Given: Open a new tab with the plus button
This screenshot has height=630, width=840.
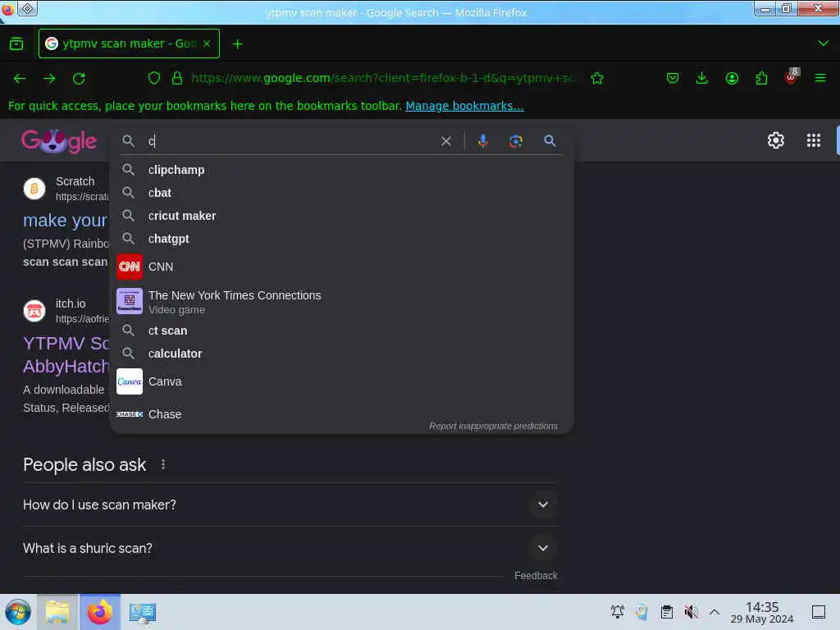Looking at the screenshot, I should pos(237,44).
